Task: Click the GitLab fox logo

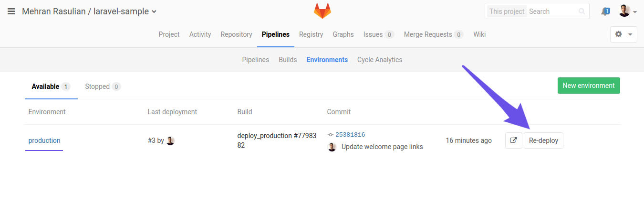Action: (x=322, y=11)
